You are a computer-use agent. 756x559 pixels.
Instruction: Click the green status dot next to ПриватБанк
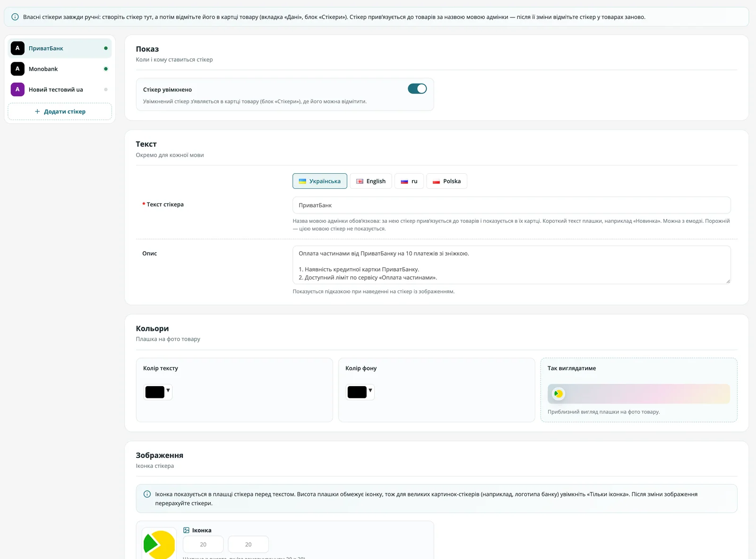coord(106,48)
